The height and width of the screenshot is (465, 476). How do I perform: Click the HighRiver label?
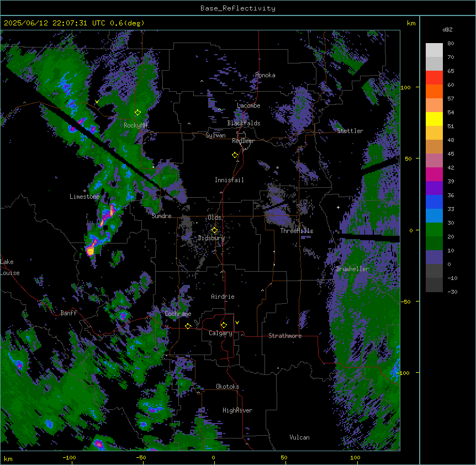click(x=237, y=410)
